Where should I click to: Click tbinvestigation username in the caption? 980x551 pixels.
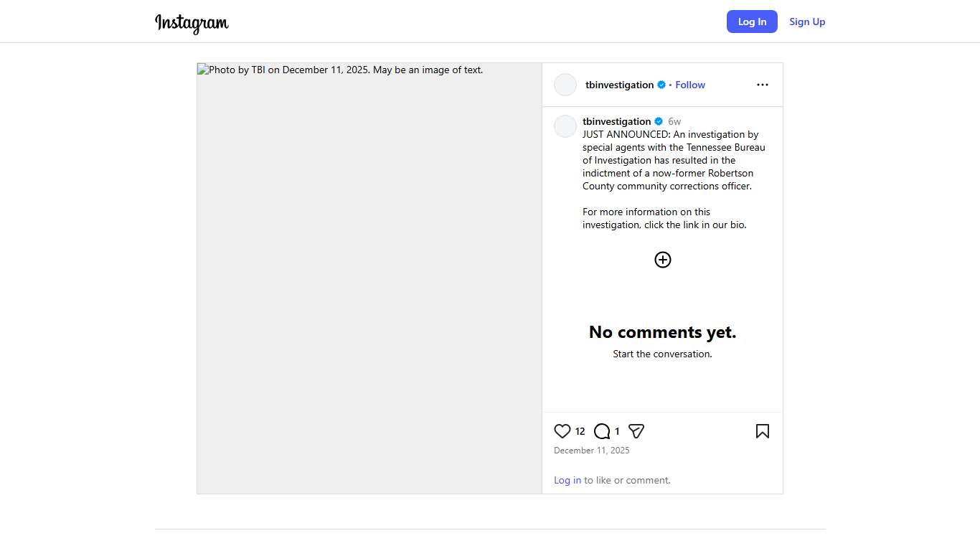click(x=616, y=121)
